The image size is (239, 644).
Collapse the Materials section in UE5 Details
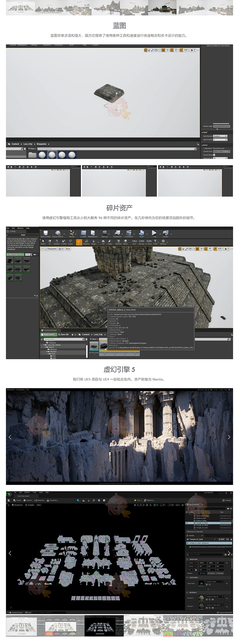(x=187, y=592)
